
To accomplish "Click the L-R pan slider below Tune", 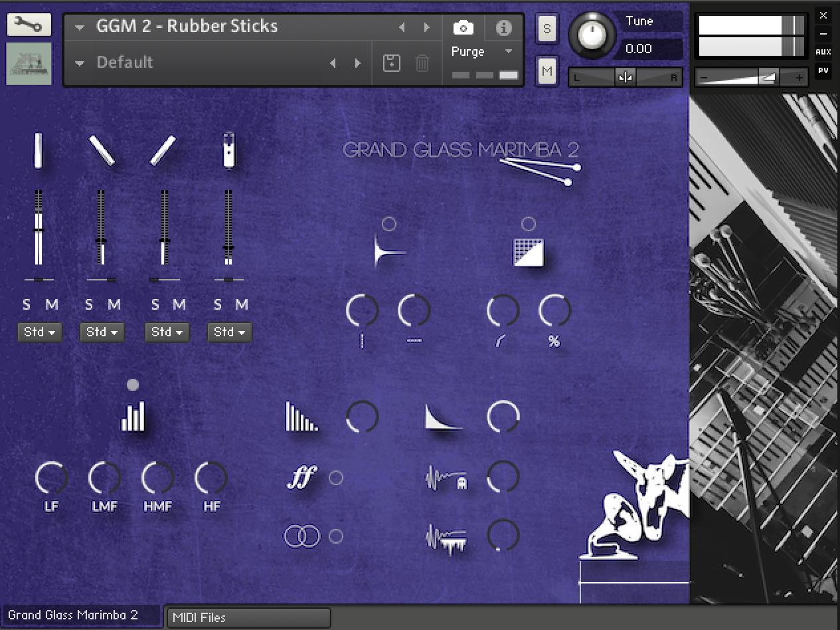I will point(626,78).
